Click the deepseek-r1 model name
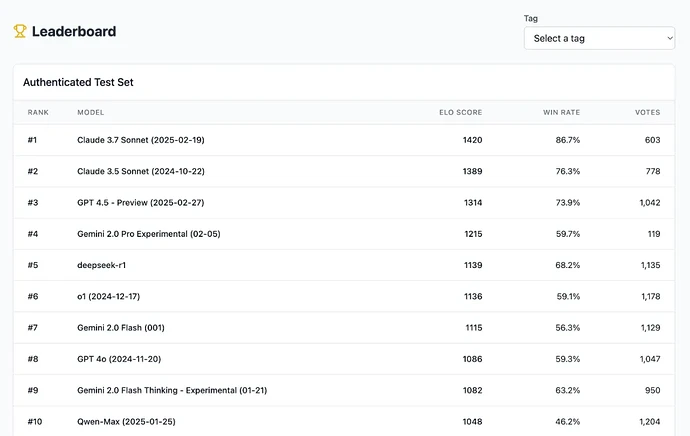 (102, 265)
